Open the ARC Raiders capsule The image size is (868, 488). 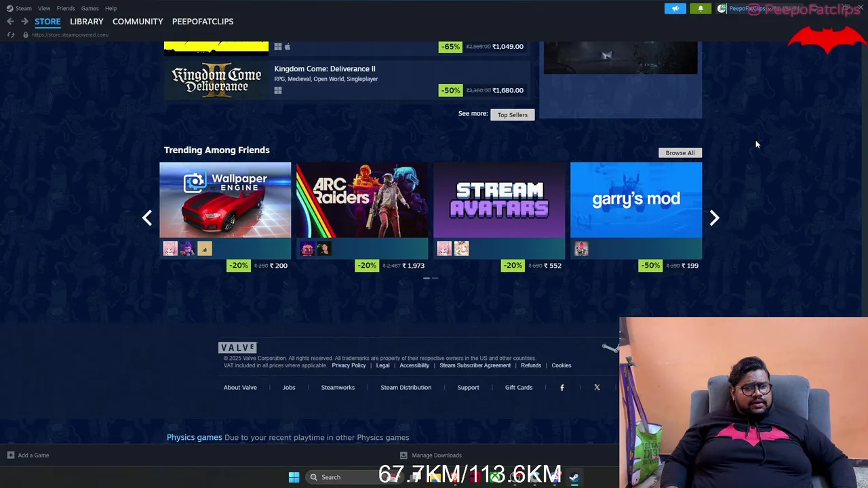(x=362, y=200)
